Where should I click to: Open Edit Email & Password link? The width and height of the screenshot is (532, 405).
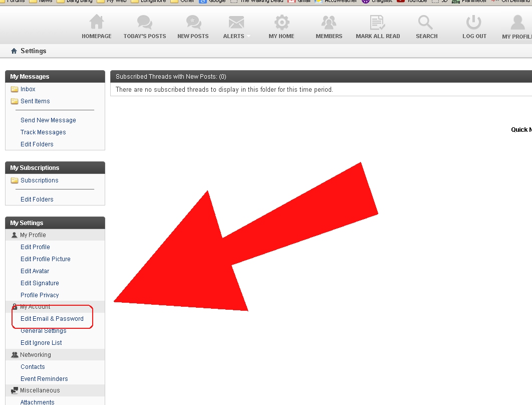pos(52,319)
